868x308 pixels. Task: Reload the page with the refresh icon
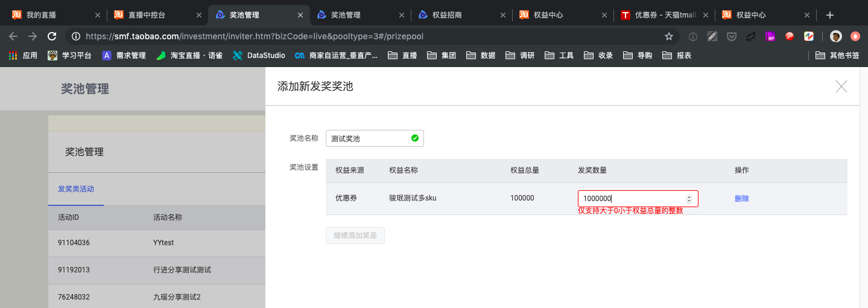(x=52, y=36)
